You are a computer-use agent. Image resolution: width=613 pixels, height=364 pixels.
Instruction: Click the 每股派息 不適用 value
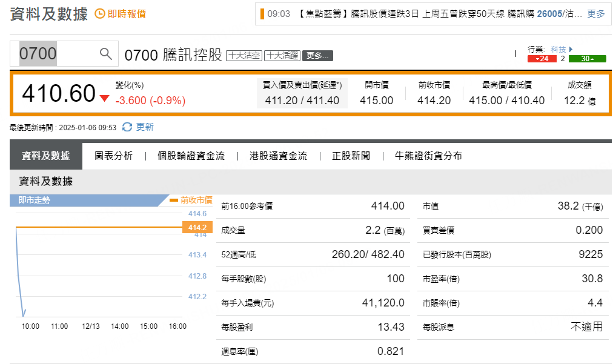pos(587,326)
